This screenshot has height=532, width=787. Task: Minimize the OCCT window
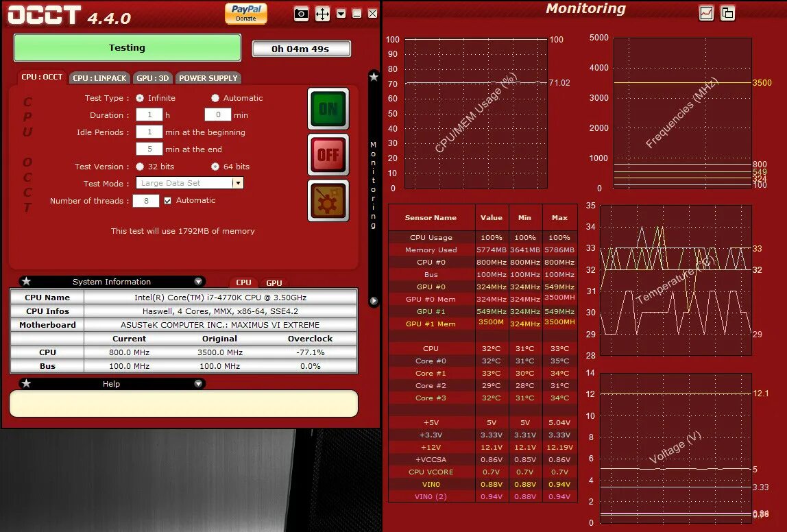click(x=357, y=14)
